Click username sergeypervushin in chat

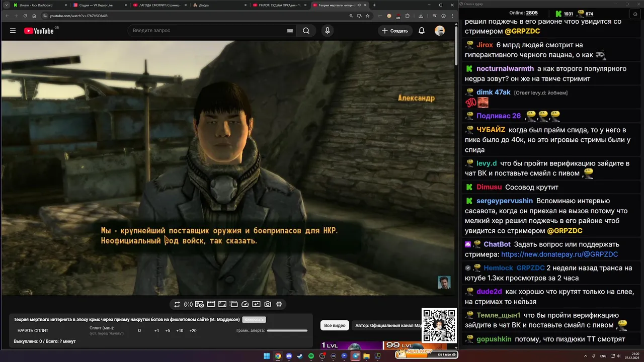[505, 201]
